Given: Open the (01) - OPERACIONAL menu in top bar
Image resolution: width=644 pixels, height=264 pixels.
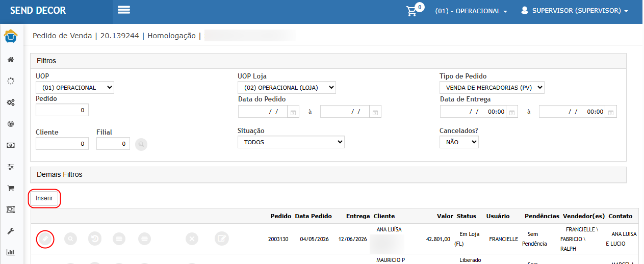Looking at the screenshot, I should tap(471, 11).
